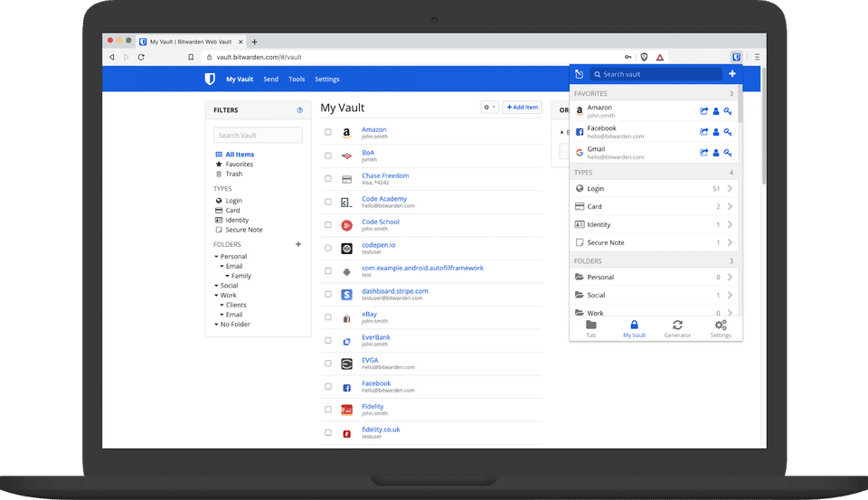868x500 pixels.
Task: Click the Add Item button
Action: point(522,108)
